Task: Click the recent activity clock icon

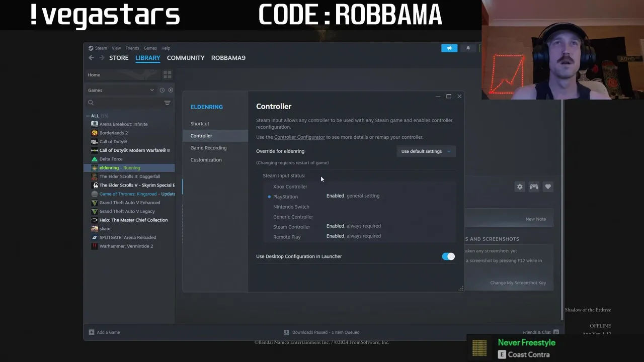Action: pyautogui.click(x=162, y=90)
